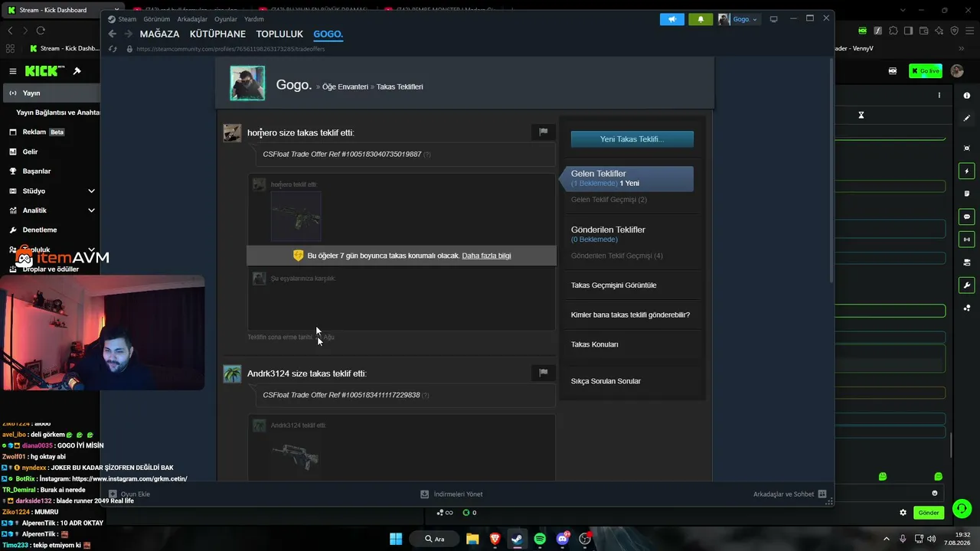Click the Daha fazla bilgi link
The height and width of the screenshot is (551, 980).
pyautogui.click(x=486, y=256)
